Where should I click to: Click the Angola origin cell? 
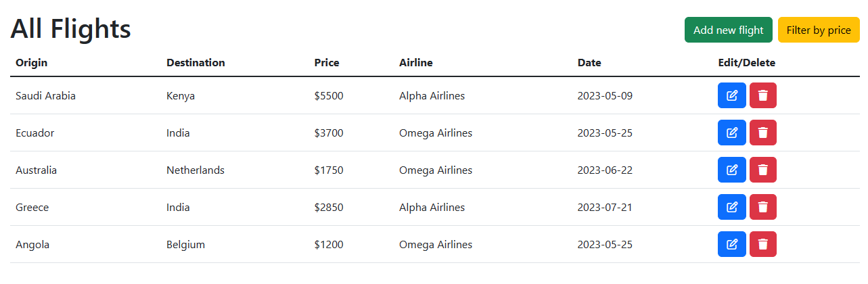[x=32, y=245]
